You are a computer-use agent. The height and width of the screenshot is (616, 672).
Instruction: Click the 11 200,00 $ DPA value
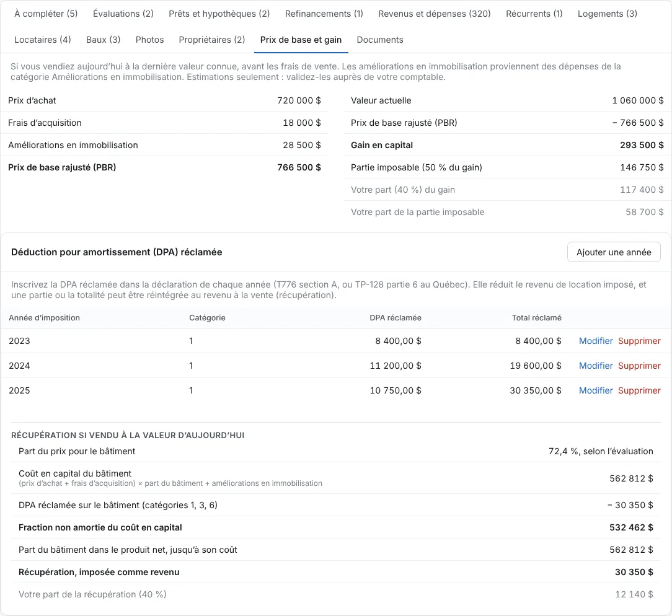(395, 366)
